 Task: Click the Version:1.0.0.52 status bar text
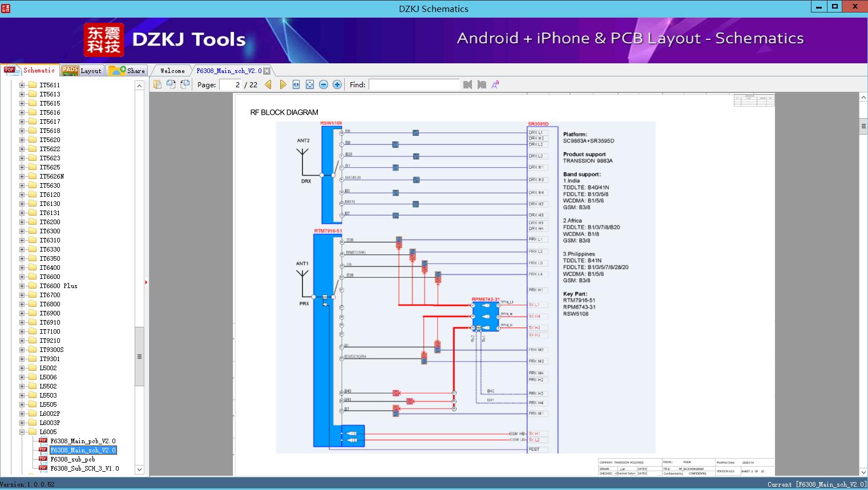click(x=28, y=484)
